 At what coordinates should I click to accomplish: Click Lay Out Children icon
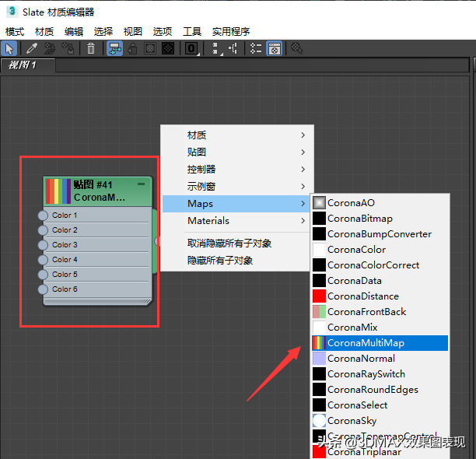click(x=233, y=48)
